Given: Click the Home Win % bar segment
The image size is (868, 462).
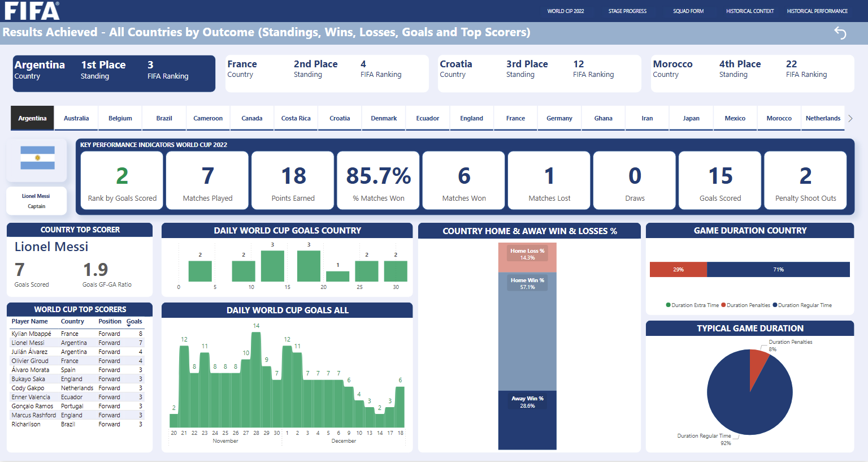Looking at the screenshot, I should point(527,331).
